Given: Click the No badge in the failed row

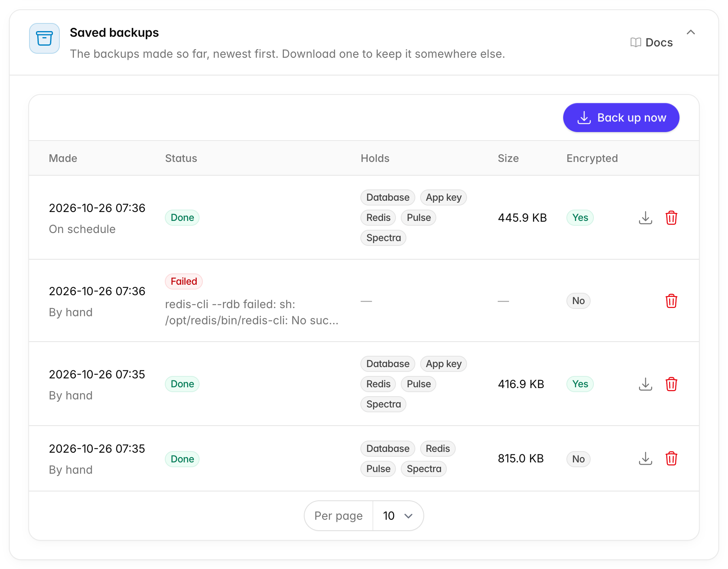Looking at the screenshot, I should 579,301.
